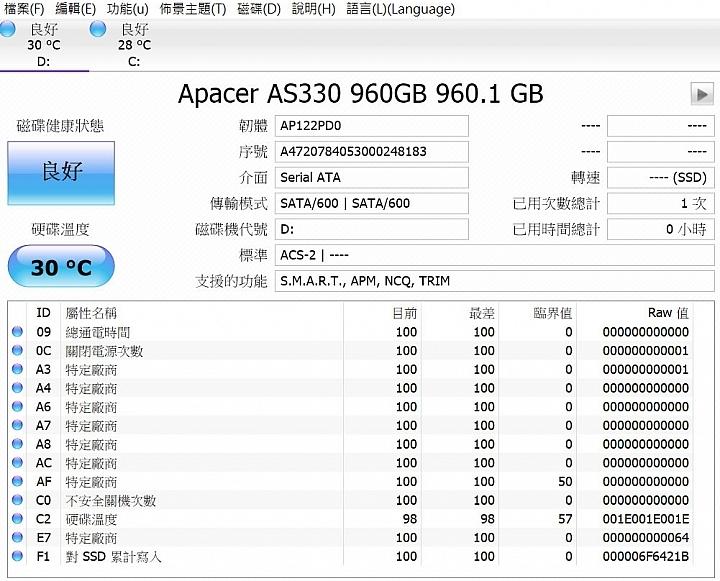The width and height of the screenshot is (720, 581).
Task: Click the power on hours field 0 小時
Action: click(661, 229)
